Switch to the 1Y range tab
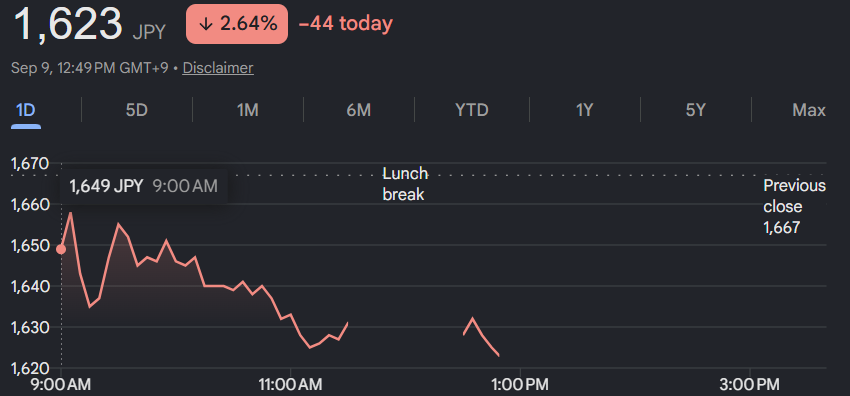Screen dimensions: 850x396 pos(584,111)
